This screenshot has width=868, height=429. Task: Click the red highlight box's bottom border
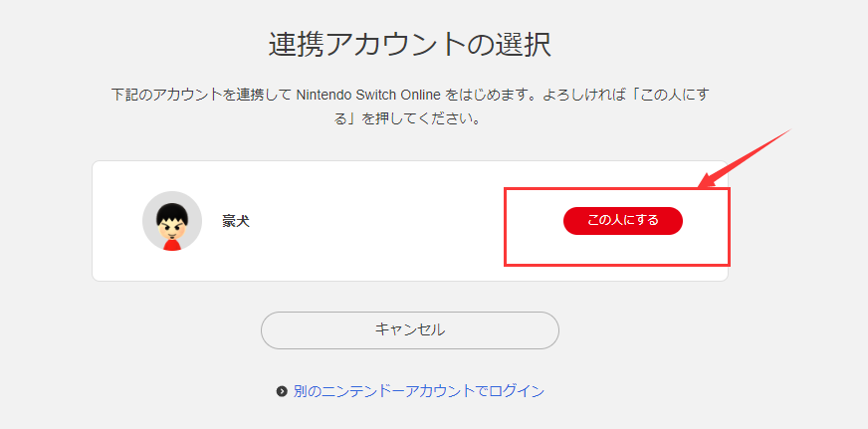pos(617,264)
